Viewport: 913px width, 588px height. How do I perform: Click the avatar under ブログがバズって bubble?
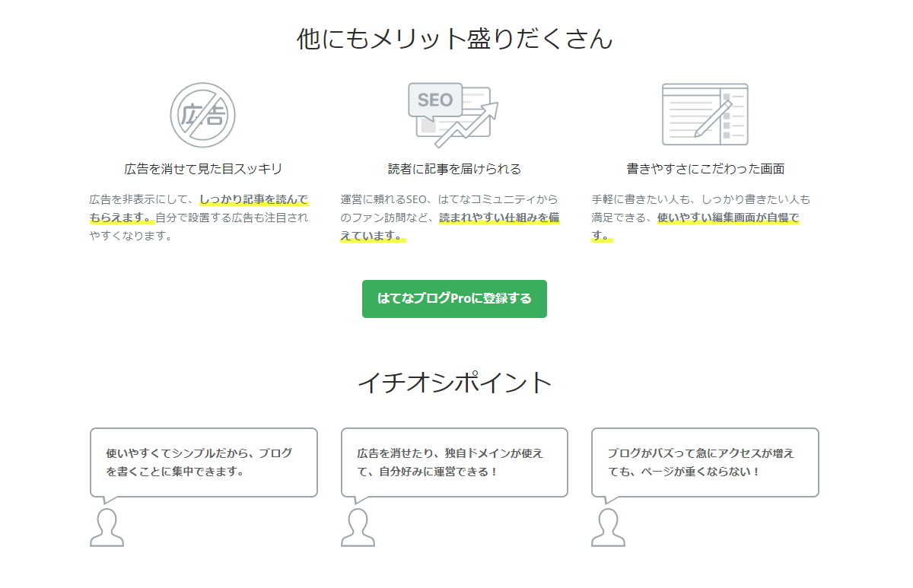(608, 527)
